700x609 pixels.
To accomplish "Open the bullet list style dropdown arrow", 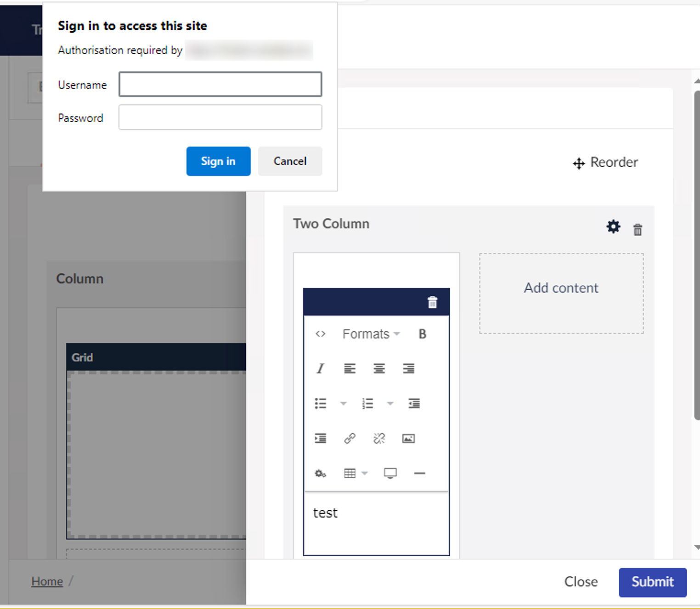I will [x=343, y=404].
